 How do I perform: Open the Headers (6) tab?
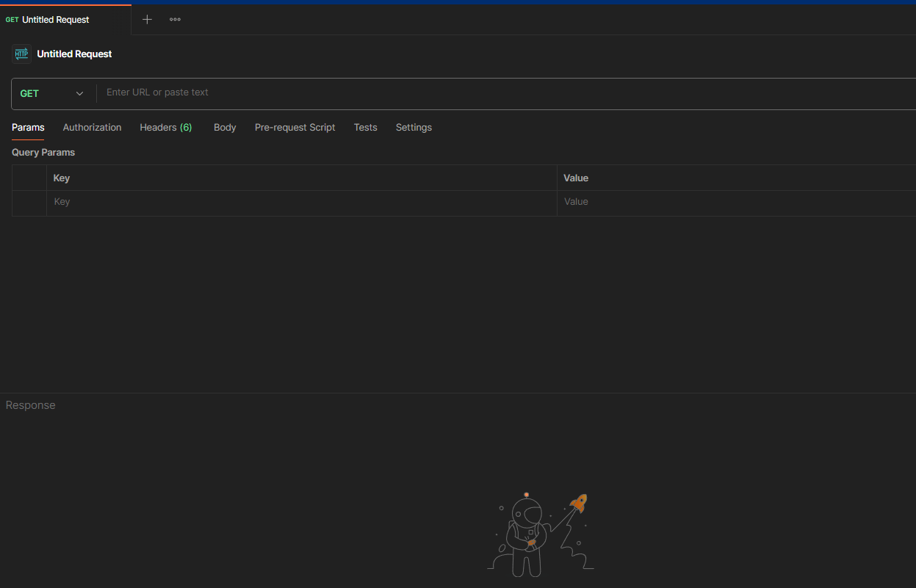click(x=165, y=127)
